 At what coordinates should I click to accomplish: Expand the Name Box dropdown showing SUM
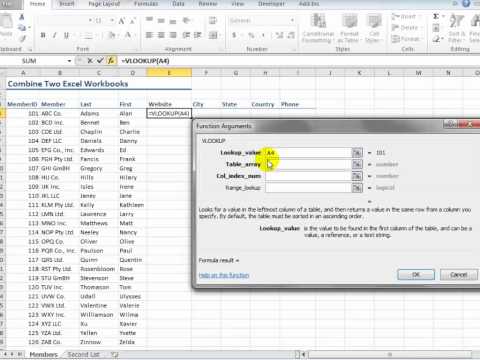(x=69, y=61)
